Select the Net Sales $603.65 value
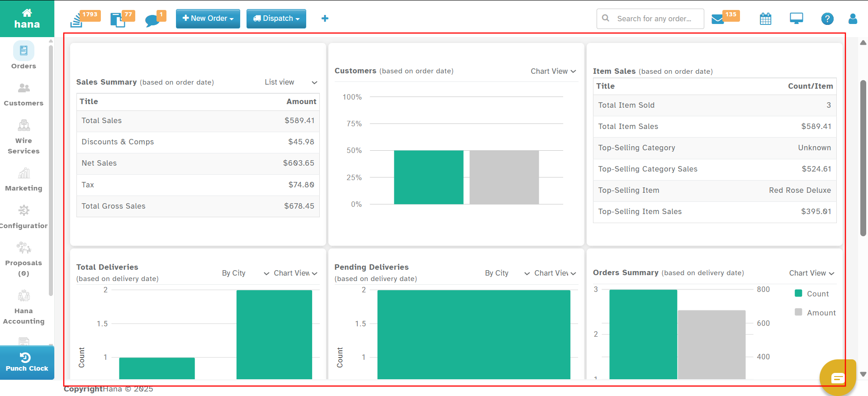 299,163
